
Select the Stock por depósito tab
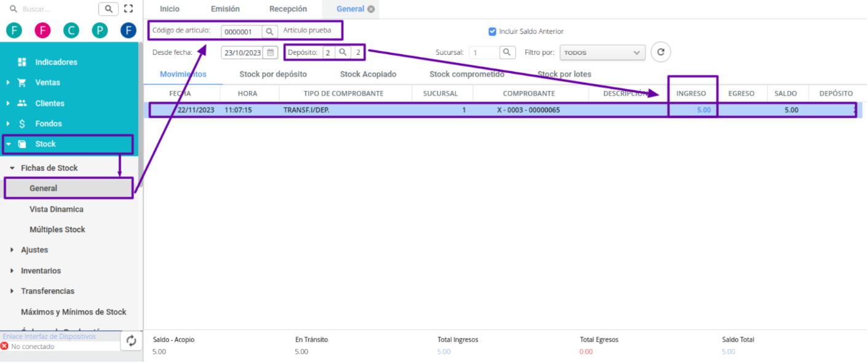click(273, 74)
